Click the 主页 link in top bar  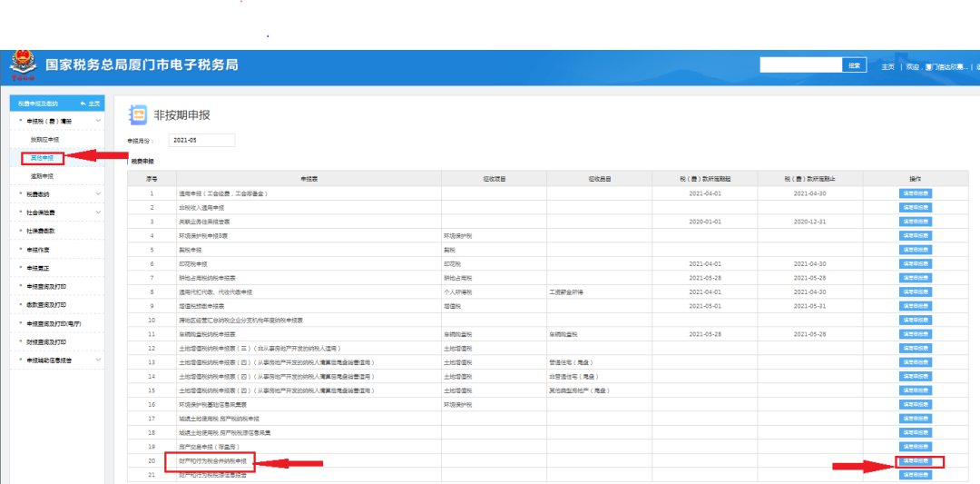[887, 66]
